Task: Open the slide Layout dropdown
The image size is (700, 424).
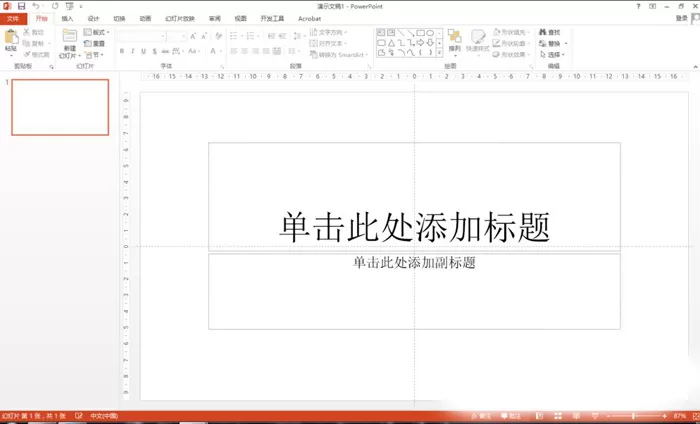Action: (96, 32)
